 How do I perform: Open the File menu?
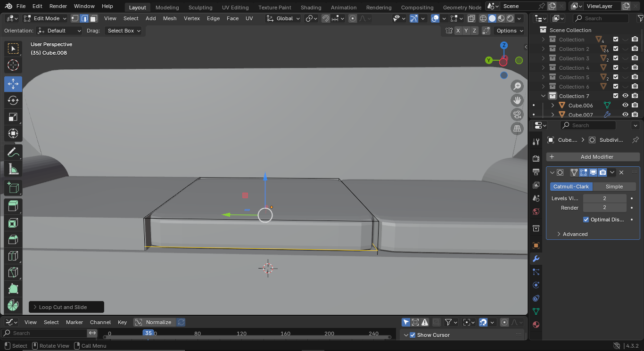pos(21,6)
